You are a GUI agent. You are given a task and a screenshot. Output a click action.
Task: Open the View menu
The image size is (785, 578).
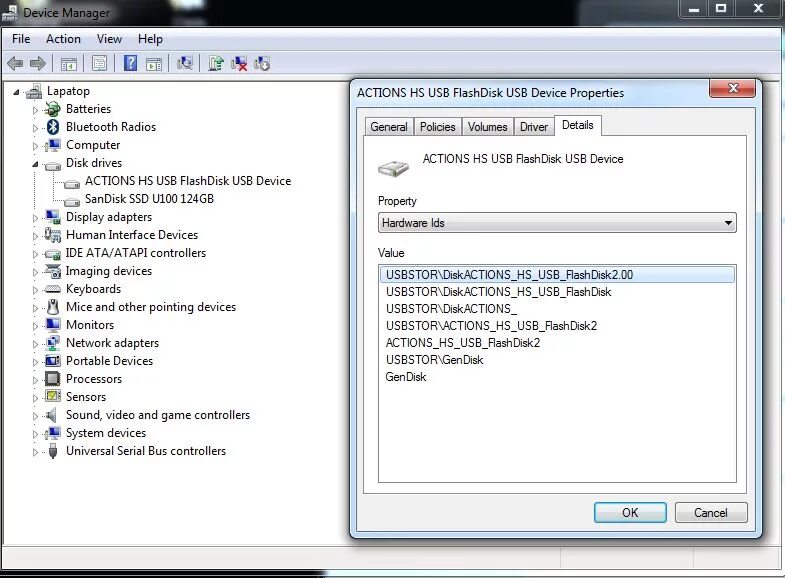click(x=109, y=39)
